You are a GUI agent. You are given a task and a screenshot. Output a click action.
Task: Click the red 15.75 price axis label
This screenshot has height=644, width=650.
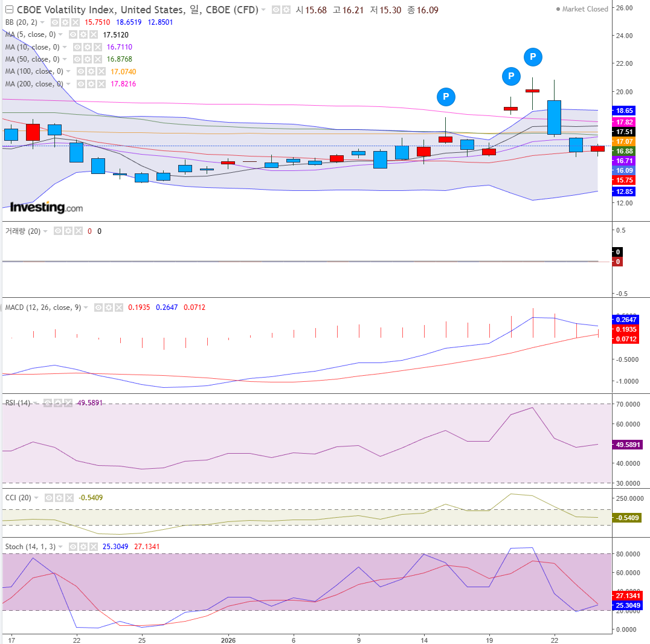click(x=624, y=181)
